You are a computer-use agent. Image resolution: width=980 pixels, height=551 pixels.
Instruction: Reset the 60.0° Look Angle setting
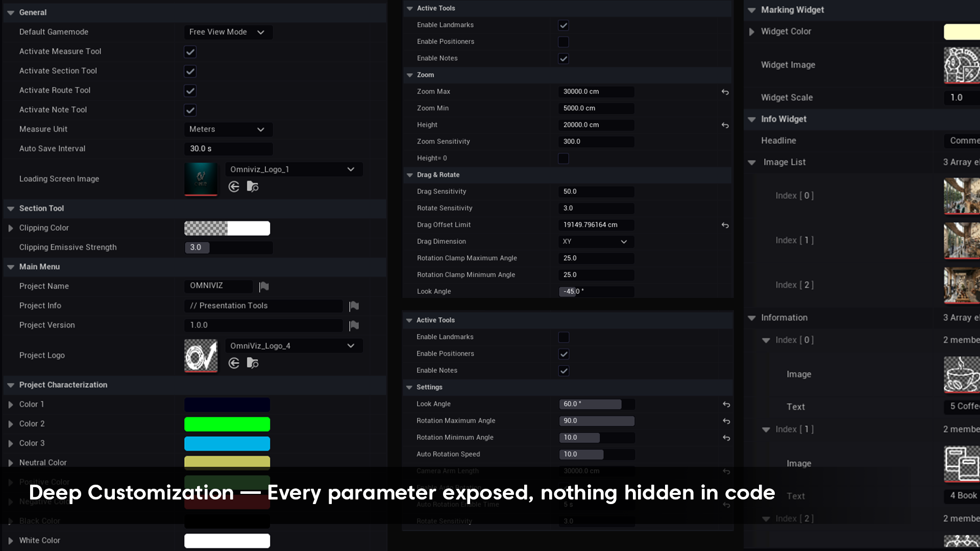[726, 404]
